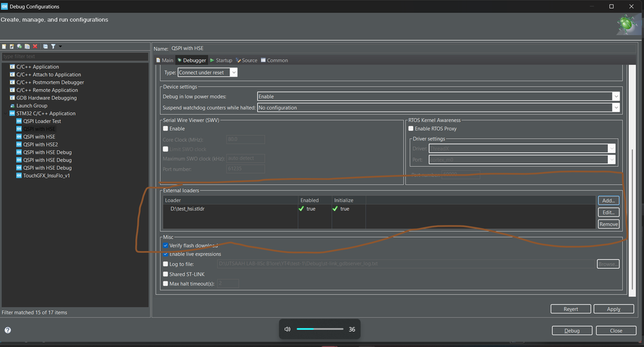This screenshot has height=347, width=644.
Task: Click the 'type filter text' search field
Action: (75, 57)
